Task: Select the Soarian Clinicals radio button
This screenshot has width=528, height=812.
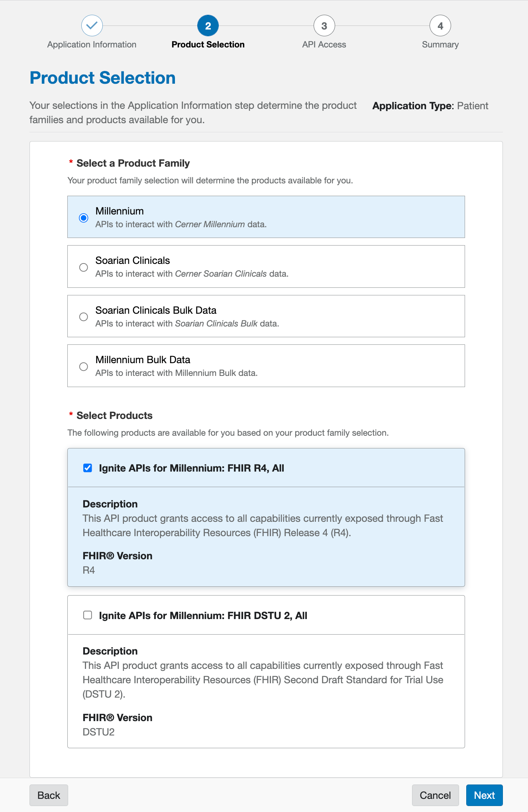Action: coord(84,267)
